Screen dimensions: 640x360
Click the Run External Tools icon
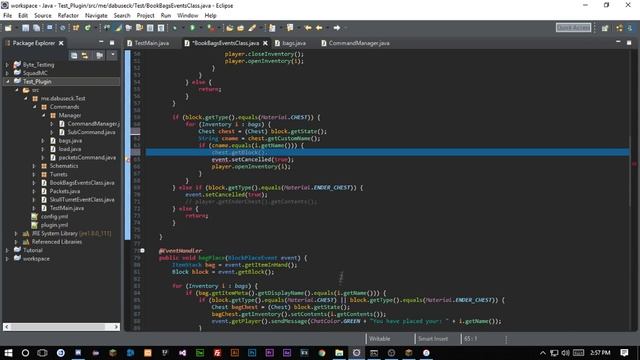pos(211,28)
